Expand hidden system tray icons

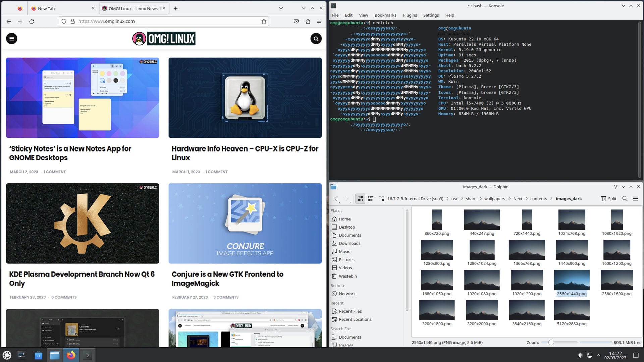coord(598,355)
